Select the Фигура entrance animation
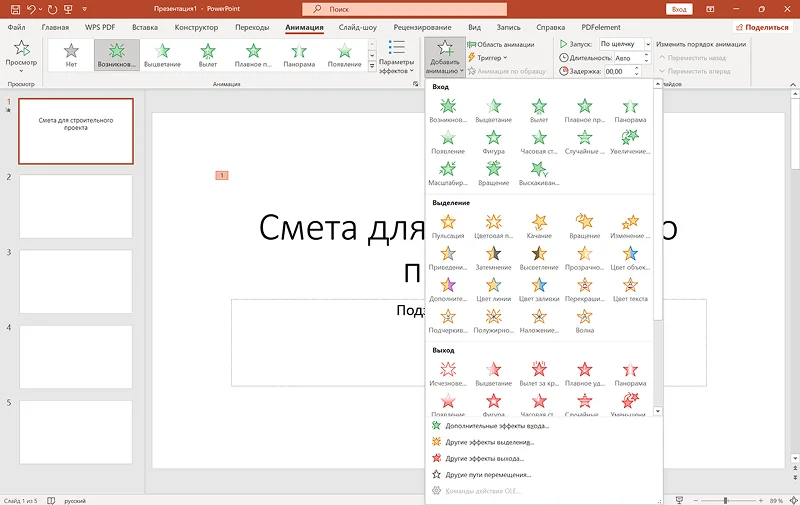 pyautogui.click(x=493, y=140)
